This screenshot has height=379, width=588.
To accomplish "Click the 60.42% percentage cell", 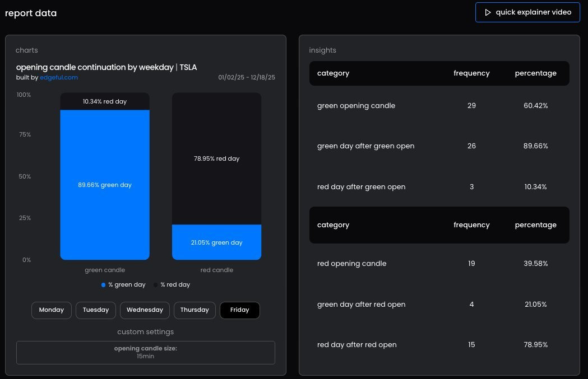I will click(x=535, y=106).
